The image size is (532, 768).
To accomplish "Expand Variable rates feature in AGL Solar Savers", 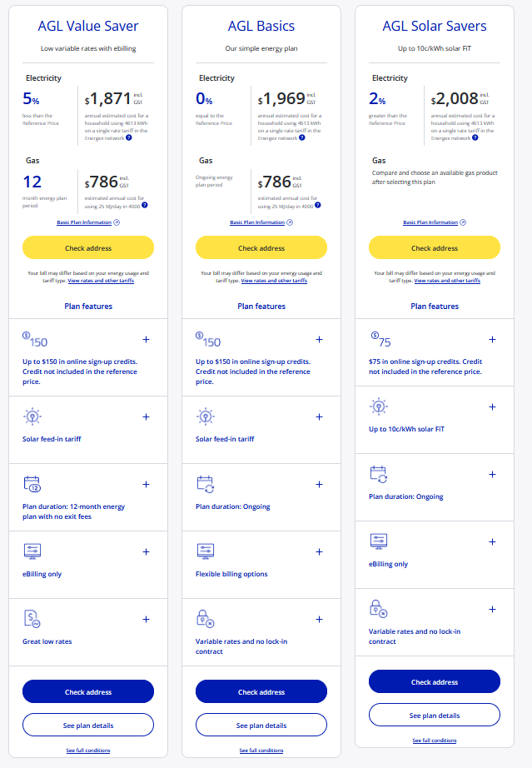I will tap(492, 609).
